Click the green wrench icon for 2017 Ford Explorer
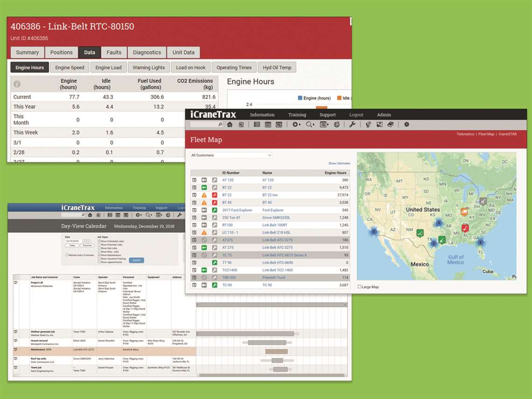This screenshot has width=532, height=399. pos(215,210)
